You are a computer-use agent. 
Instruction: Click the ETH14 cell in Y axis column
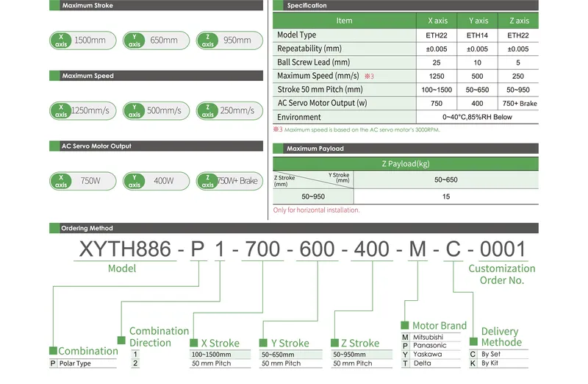coord(477,35)
